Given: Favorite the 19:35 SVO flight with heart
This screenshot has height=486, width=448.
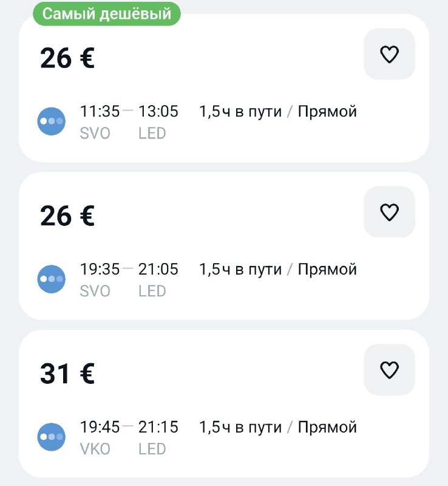Looking at the screenshot, I should (389, 212).
